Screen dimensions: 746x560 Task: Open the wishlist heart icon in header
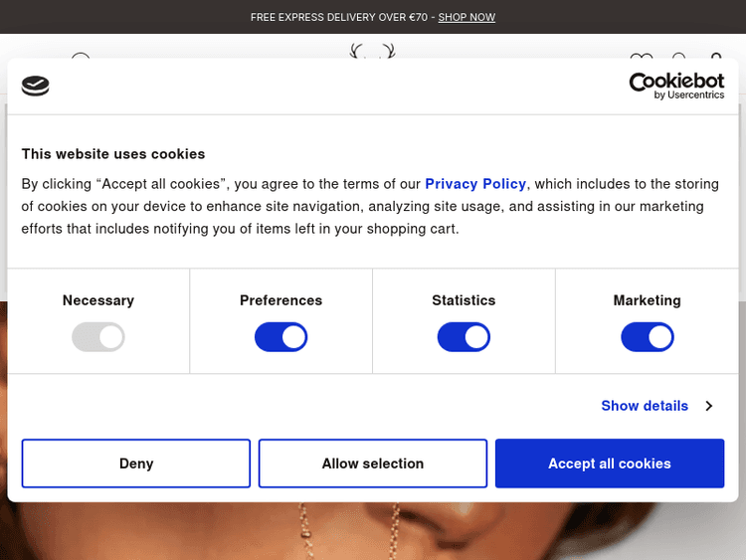(642, 59)
